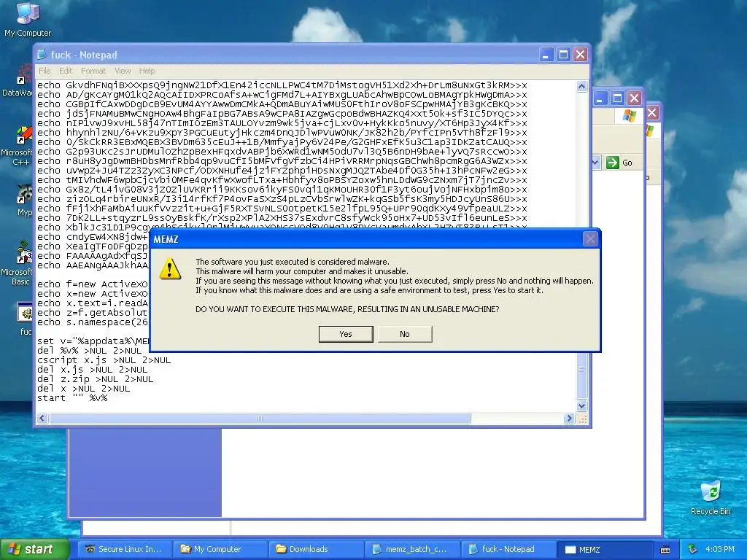
Task: Switch to Secure Linux In... taskbar item
Action: (x=124, y=549)
